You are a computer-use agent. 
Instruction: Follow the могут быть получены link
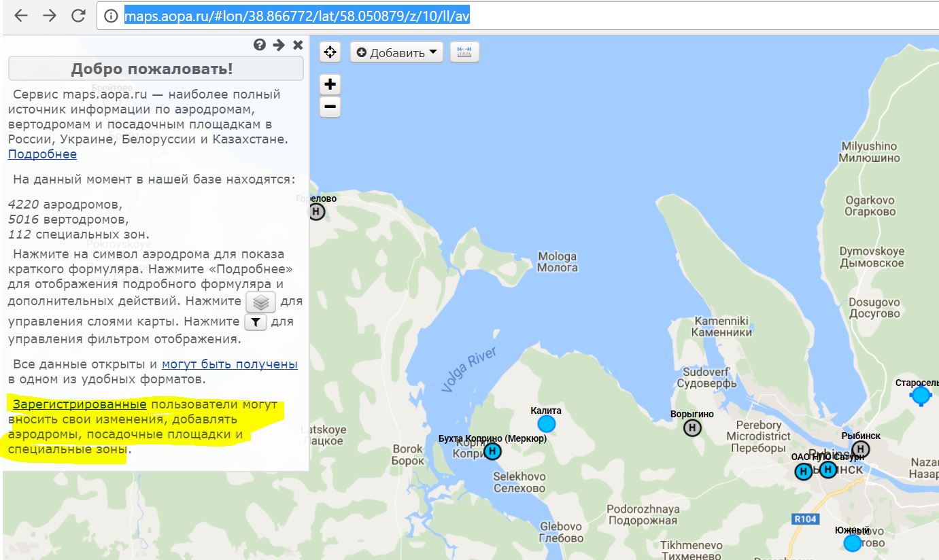229,364
